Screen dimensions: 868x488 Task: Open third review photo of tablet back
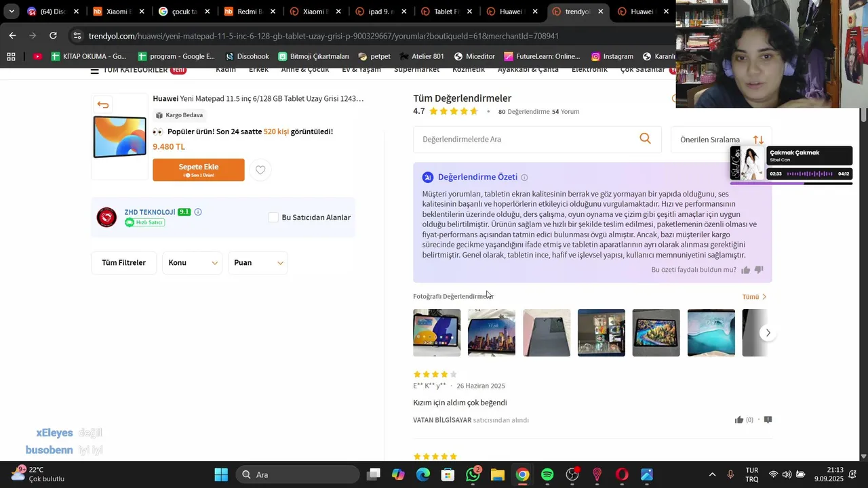pyautogui.click(x=547, y=333)
